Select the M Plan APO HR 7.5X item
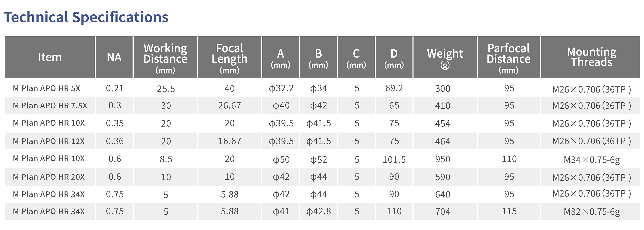The image size is (644, 230). (x=50, y=106)
